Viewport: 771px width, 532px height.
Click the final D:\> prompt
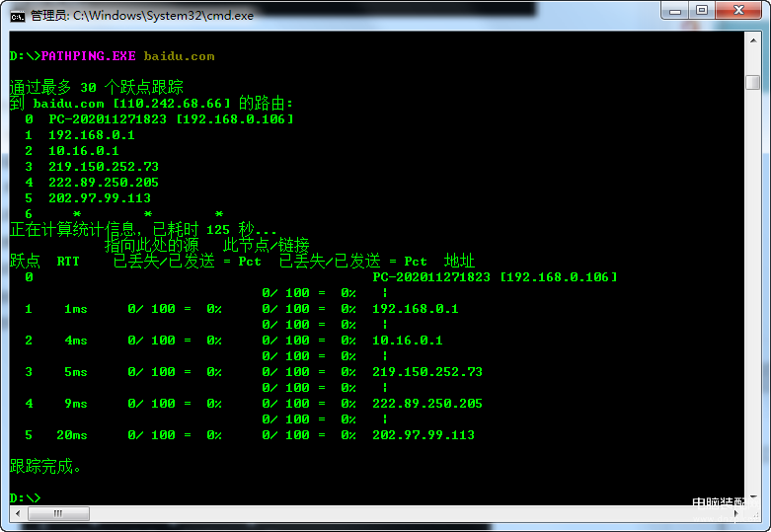(x=25, y=498)
